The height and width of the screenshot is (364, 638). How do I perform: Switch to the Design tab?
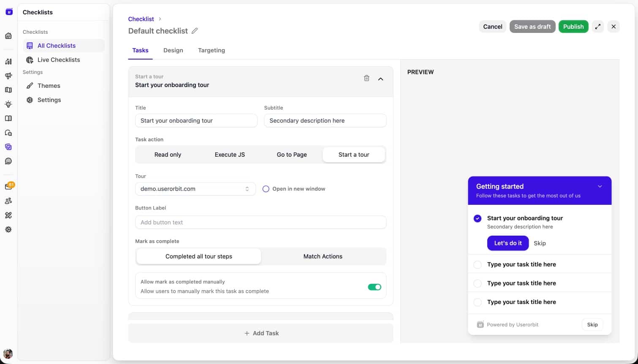click(173, 50)
